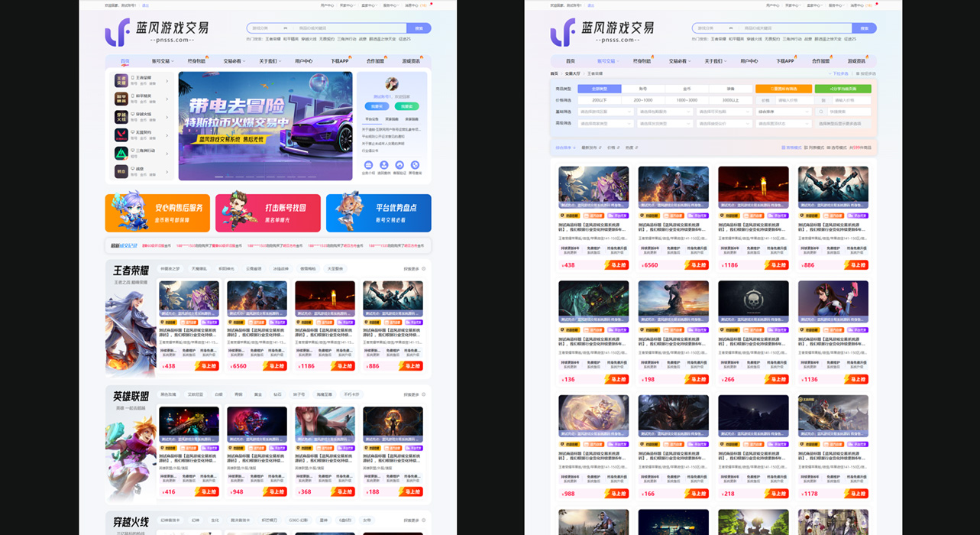Open the 和平精英 game category icon
The image size is (980, 535).
click(121, 99)
